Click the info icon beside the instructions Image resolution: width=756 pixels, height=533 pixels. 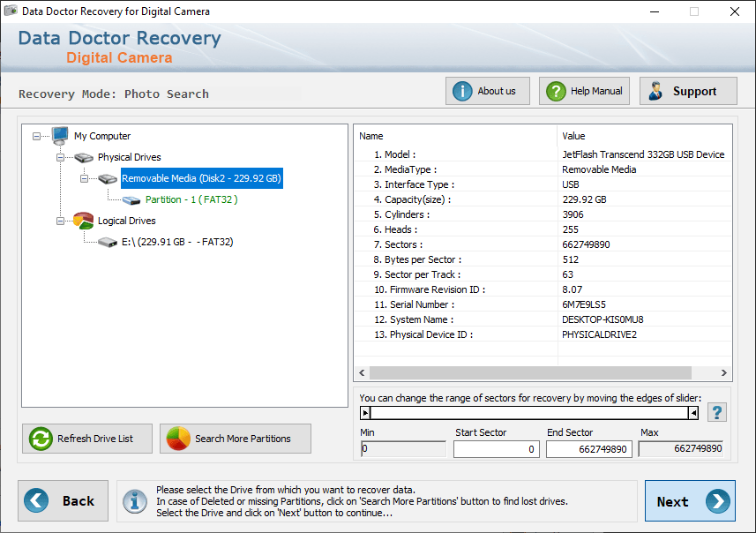[135, 501]
